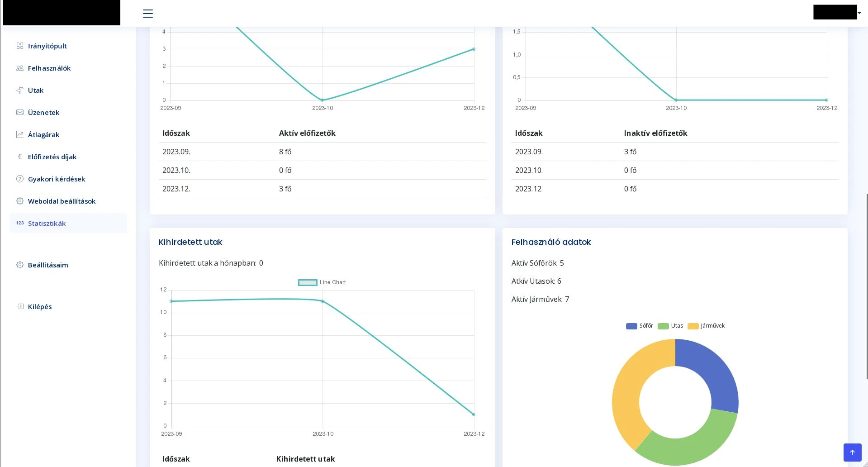Click the Előfizetés díjak euro icon

pyautogui.click(x=20, y=157)
